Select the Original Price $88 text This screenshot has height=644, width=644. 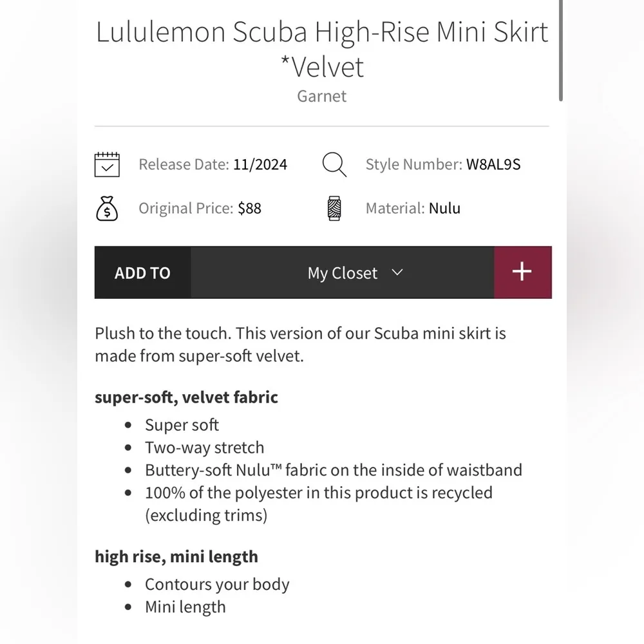point(199,208)
